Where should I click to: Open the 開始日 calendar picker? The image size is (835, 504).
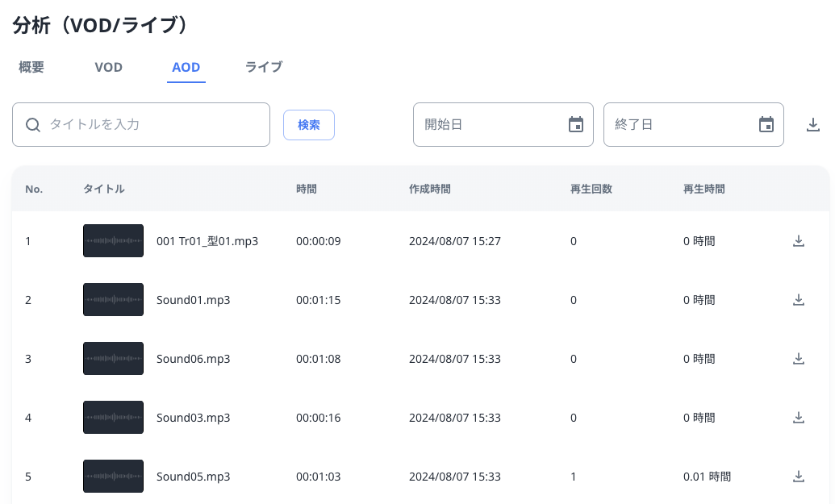575,124
